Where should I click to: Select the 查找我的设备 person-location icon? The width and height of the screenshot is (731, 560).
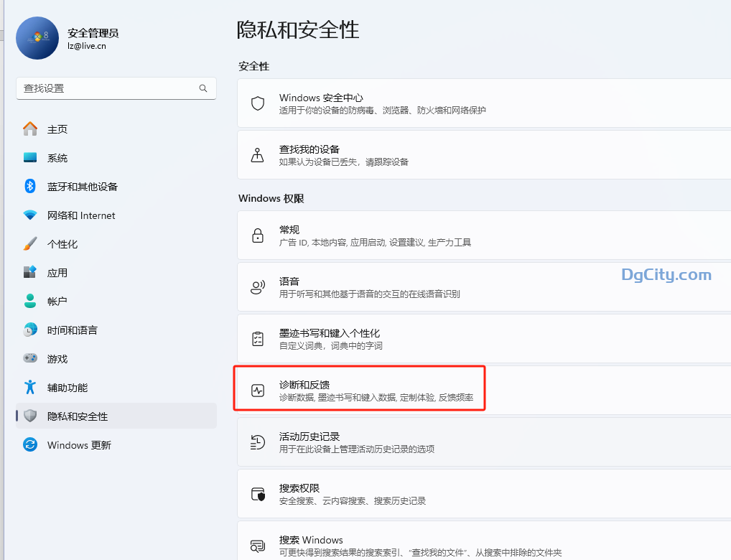coord(257,154)
